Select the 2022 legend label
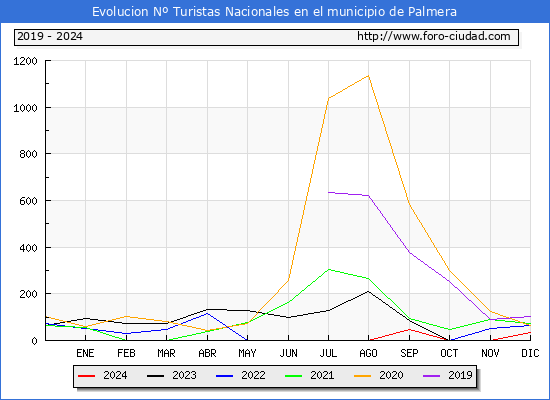 (253, 375)
